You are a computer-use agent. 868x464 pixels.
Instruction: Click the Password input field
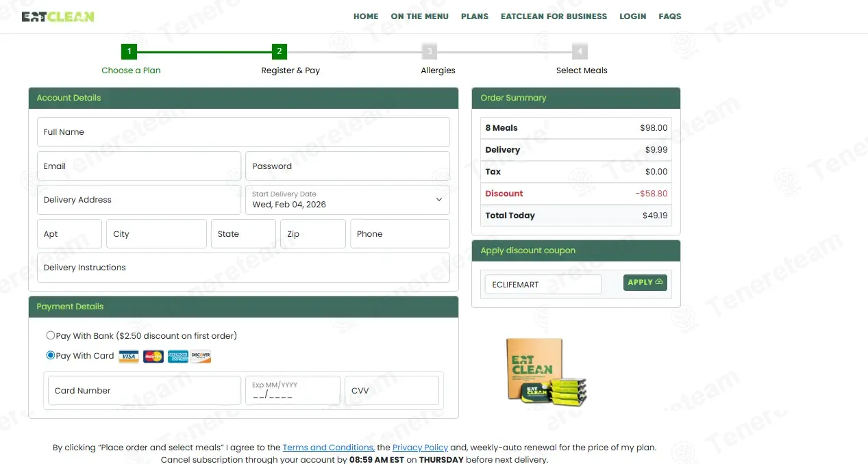[347, 166]
